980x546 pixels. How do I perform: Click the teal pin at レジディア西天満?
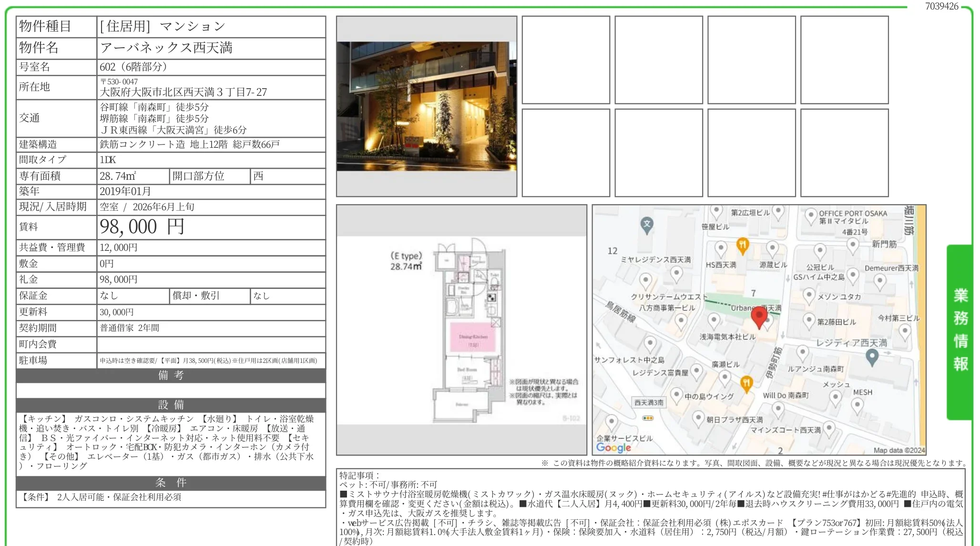click(872, 356)
